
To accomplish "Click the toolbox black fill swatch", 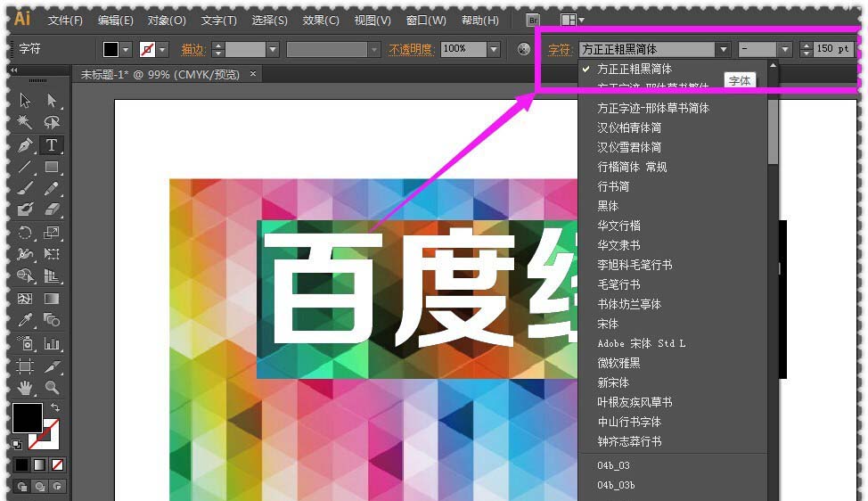I will click(27, 418).
